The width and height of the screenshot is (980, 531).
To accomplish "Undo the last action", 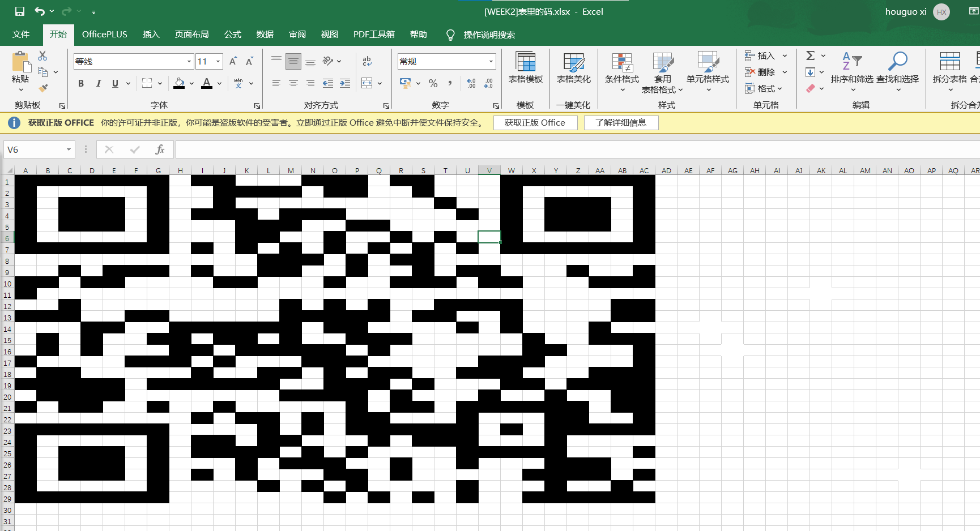I will (x=39, y=11).
